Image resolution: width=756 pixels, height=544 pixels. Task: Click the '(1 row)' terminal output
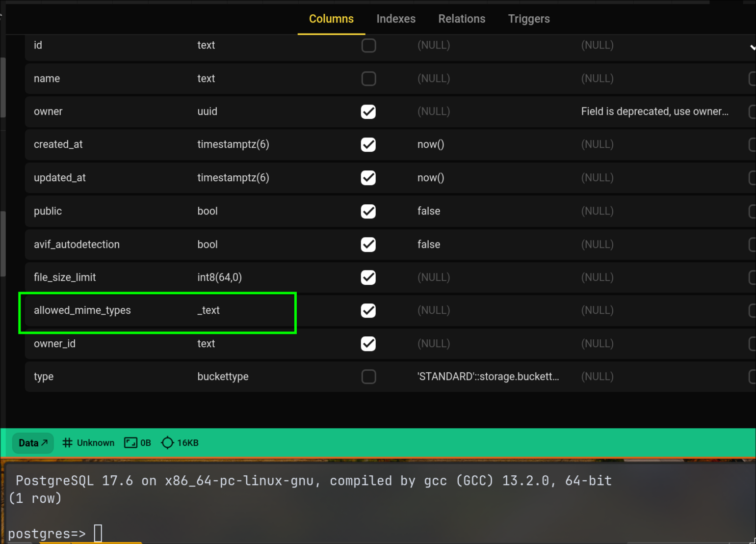click(35, 498)
